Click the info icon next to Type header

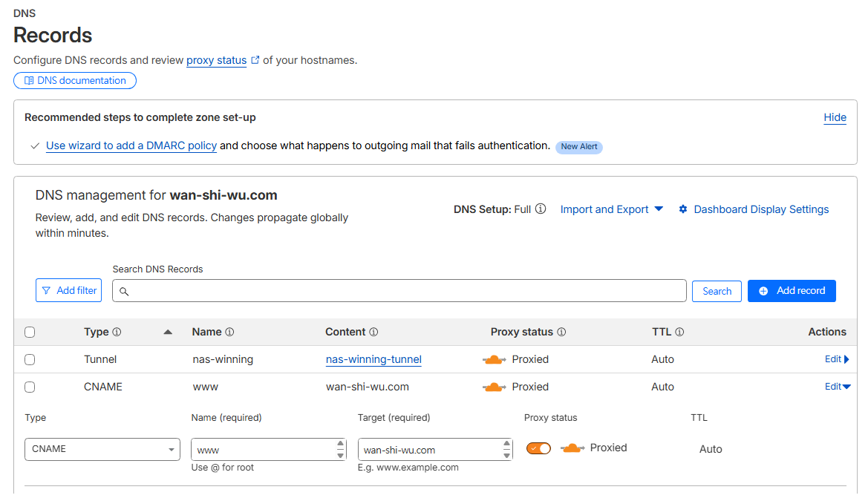pyautogui.click(x=117, y=333)
